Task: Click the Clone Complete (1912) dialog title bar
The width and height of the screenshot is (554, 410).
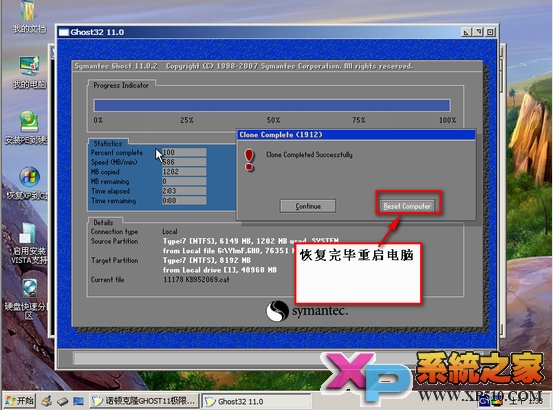Action: pos(356,135)
